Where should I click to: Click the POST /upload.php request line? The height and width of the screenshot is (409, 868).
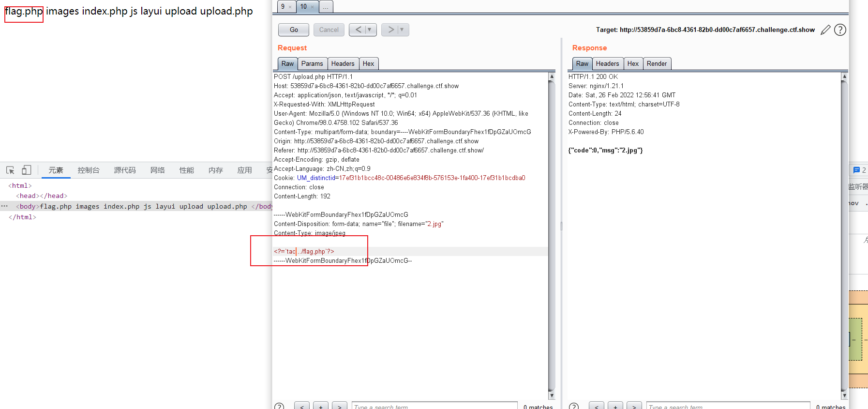pos(313,76)
